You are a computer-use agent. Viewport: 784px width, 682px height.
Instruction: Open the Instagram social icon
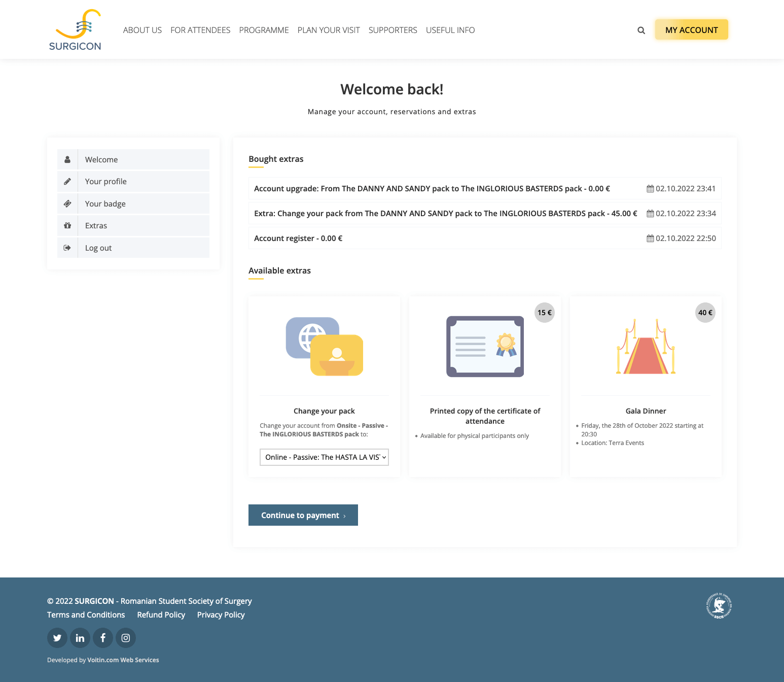pyautogui.click(x=126, y=638)
